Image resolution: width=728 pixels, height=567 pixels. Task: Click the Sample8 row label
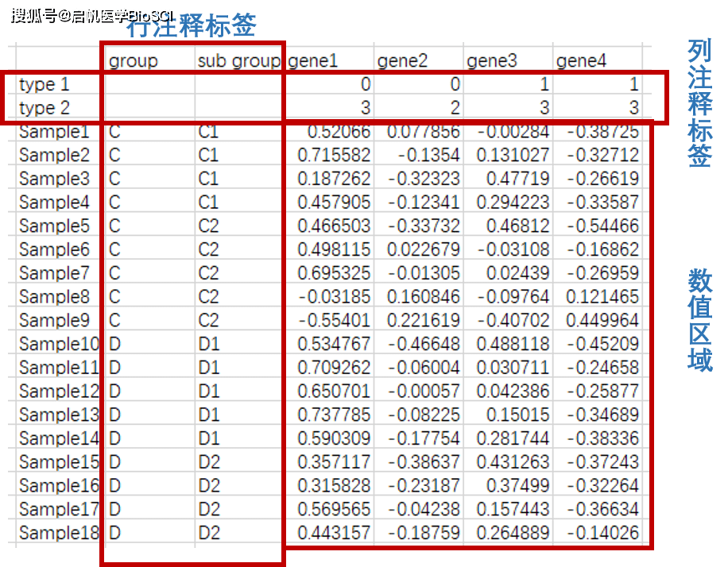pyautogui.click(x=54, y=297)
